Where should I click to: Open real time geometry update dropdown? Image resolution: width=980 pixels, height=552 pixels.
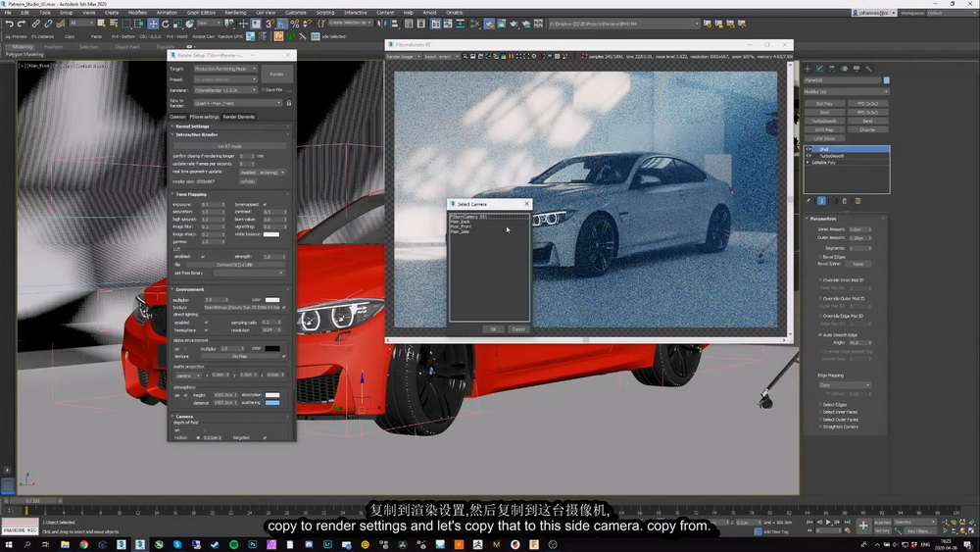[x=263, y=172]
